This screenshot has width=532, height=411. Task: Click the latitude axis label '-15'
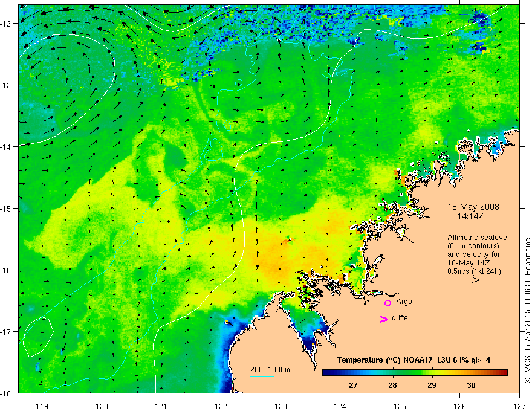6,208
